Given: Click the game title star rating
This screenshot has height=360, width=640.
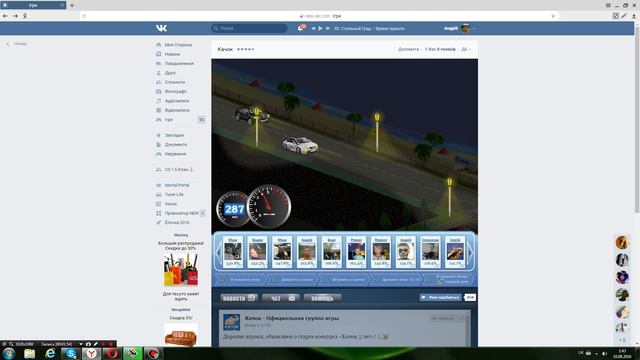Looking at the screenshot, I should pyautogui.click(x=246, y=49).
